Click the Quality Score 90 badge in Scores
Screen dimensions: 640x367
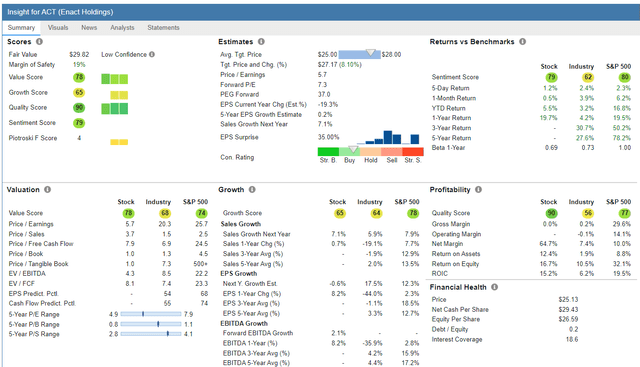(79, 108)
